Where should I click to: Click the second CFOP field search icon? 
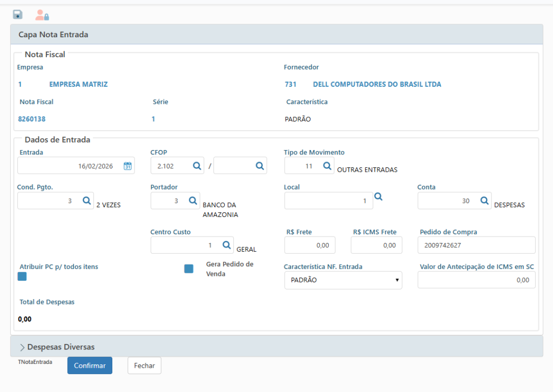coord(259,166)
